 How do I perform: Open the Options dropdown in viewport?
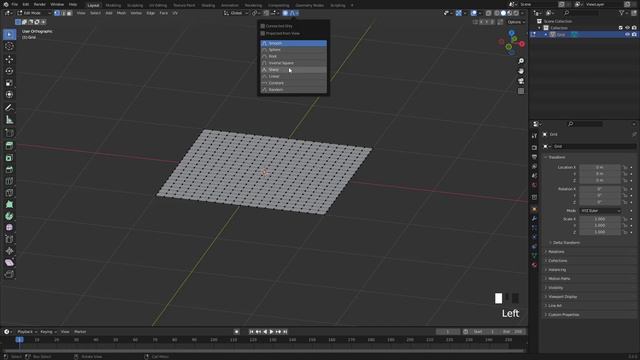[x=516, y=22]
